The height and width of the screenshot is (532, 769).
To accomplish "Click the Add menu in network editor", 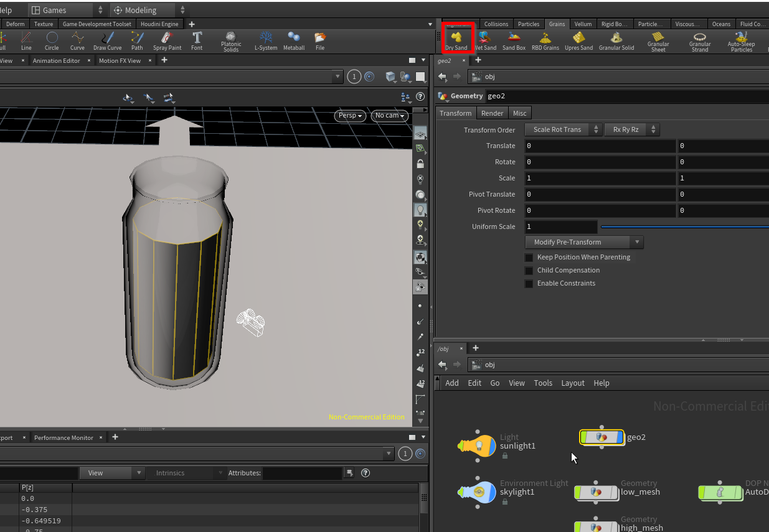I will coord(451,383).
